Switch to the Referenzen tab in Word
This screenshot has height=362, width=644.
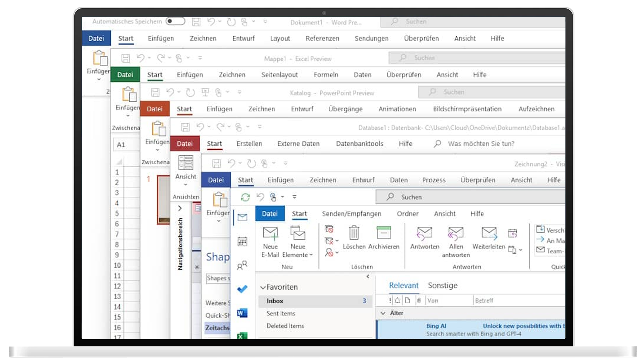pos(322,38)
